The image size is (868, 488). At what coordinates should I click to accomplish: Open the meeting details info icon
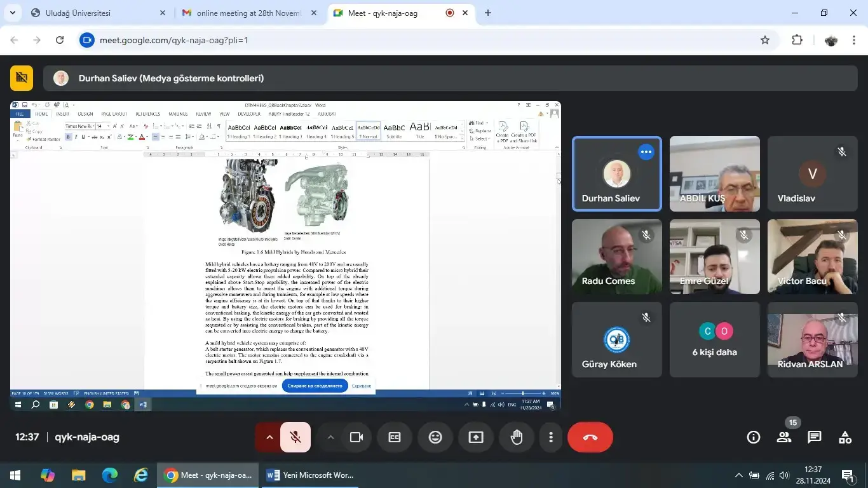point(754,437)
